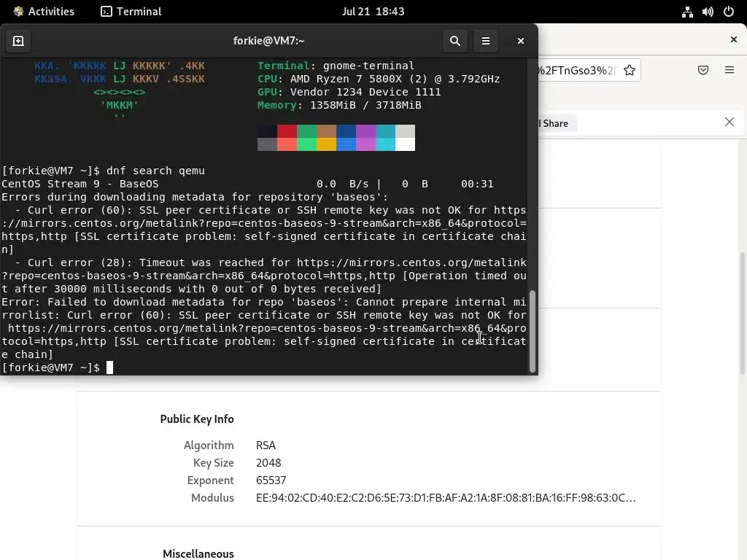Click the red color block in neofetch
Image resolution: width=747 pixels, height=560 pixels.
click(287, 131)
